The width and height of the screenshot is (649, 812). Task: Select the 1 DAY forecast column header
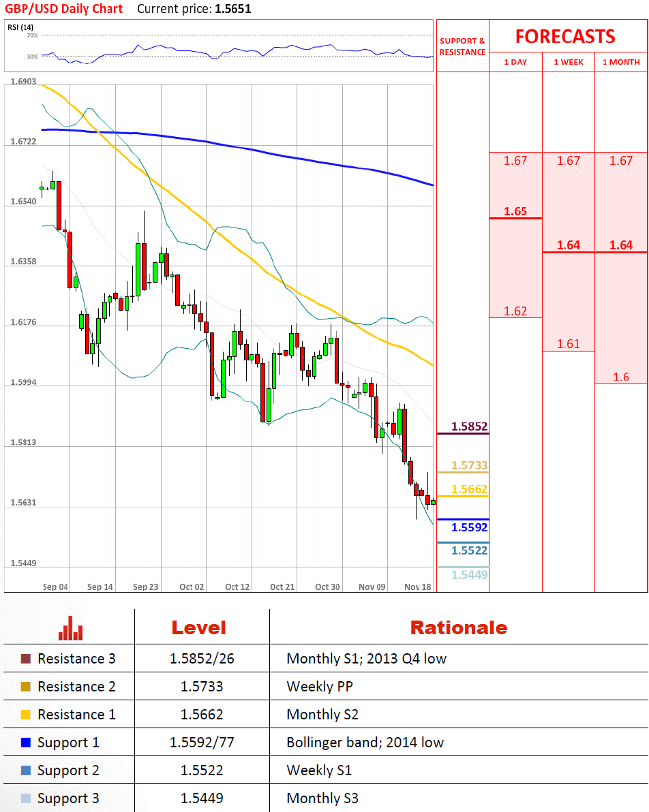pyautogui.click(x=515, y=62)
